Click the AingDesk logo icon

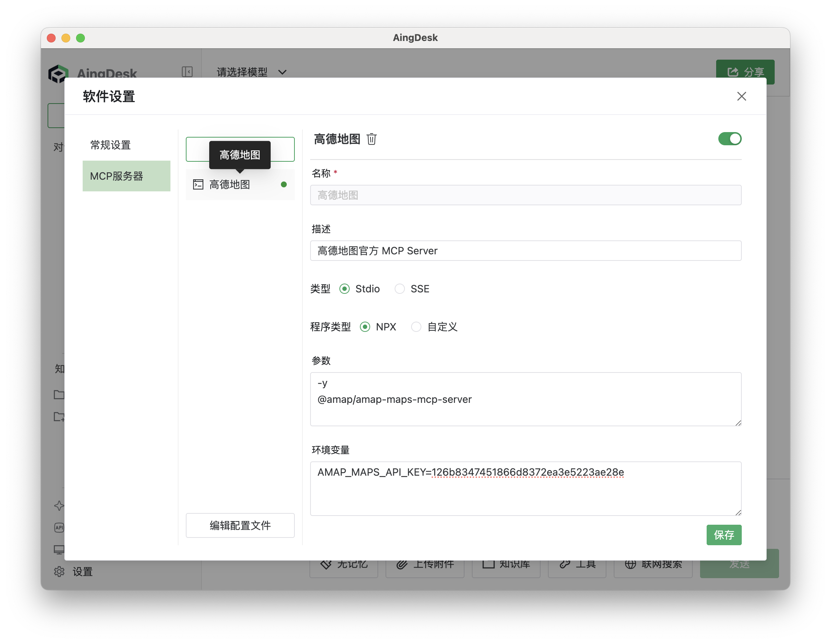58,72
